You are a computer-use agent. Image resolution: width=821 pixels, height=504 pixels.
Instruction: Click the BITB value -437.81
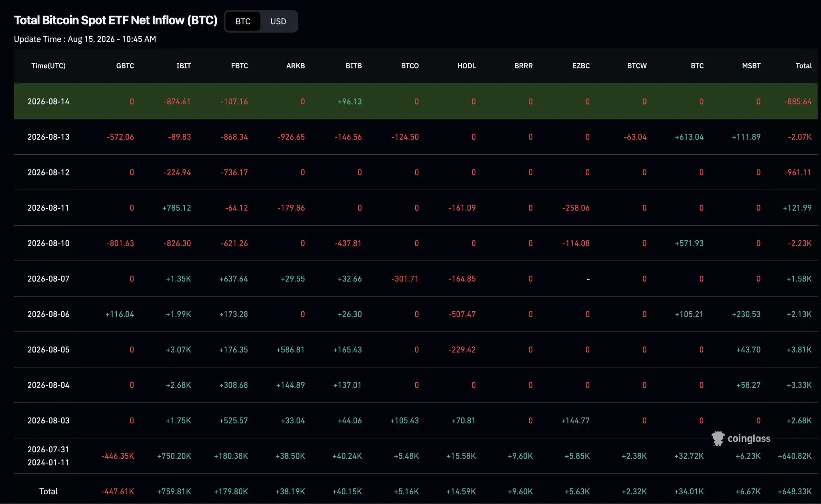[348, 244]
